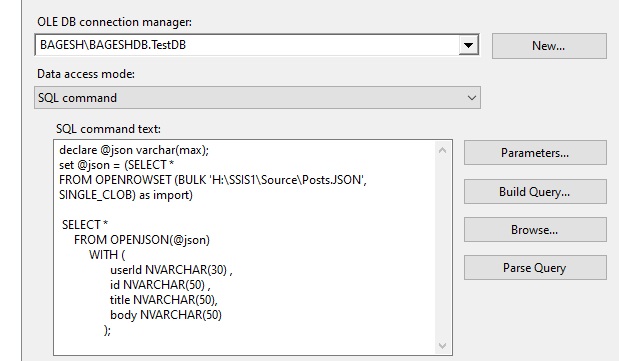Click the 'SINGLE_CLOB) as import)' line
The image size is (619, 361).
click(126, 195)
